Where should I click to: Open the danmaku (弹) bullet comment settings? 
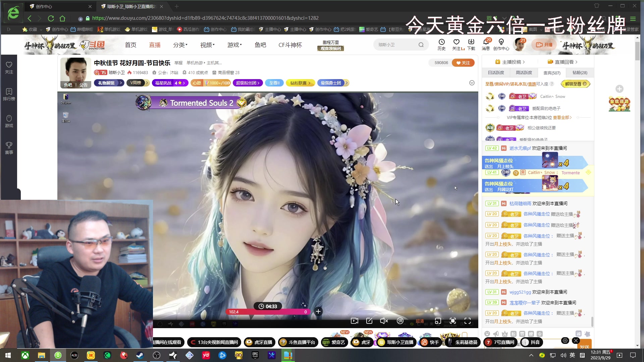pyautogui.click(x=400, y=321)
